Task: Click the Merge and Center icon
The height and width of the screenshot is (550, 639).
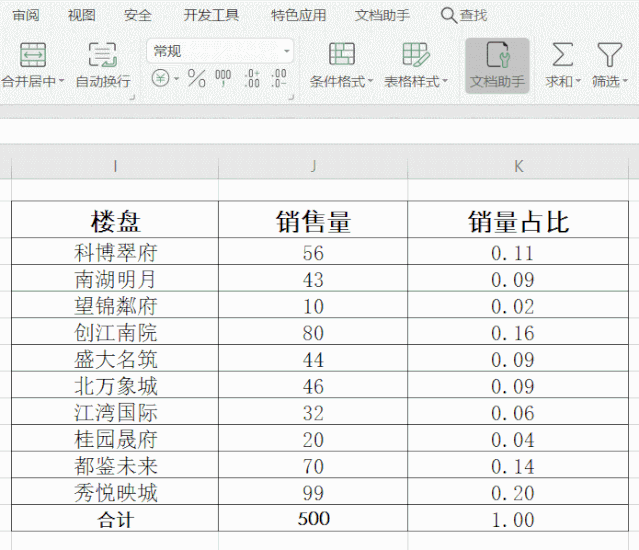Action: click(x=33, y=55)
